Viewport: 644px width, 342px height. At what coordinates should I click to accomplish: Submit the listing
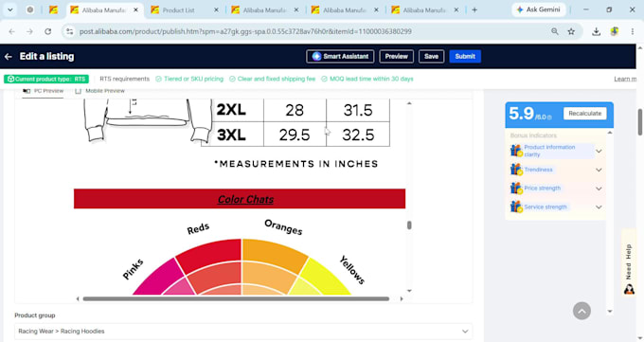[x=465, y=56]
